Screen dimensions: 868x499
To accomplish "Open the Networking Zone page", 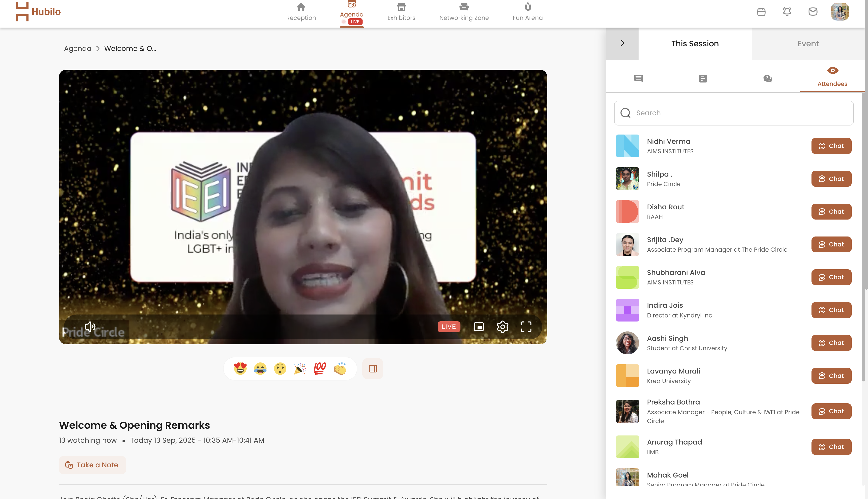I will pos(464,12).
